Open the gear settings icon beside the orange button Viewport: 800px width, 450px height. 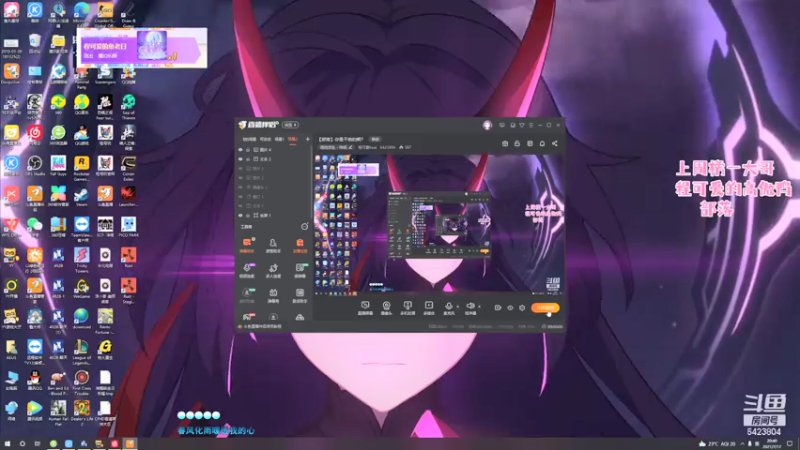point(522,308)
